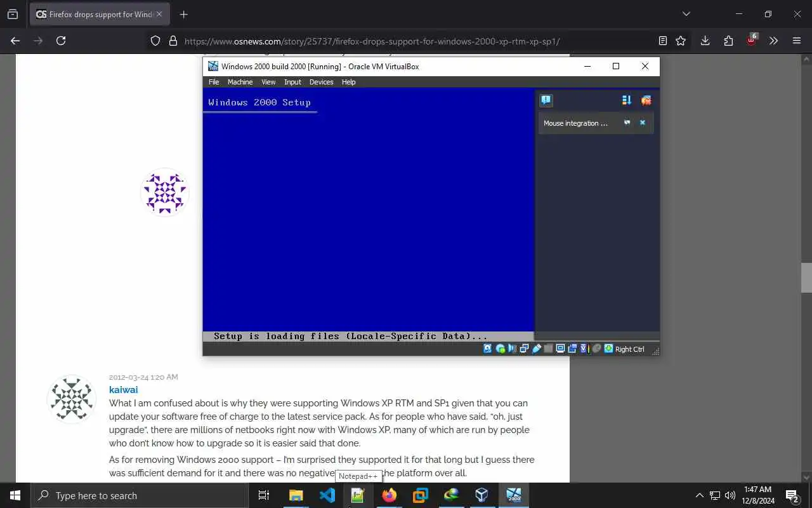Open USB devices indicator in VirtualBox status bar
The width and height of the screenshot is (812, 508).
537,349
